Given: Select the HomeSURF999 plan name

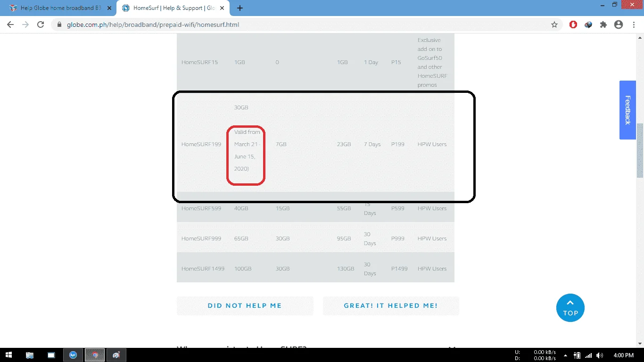Looking at the screenshot, I should pos(201,239).
